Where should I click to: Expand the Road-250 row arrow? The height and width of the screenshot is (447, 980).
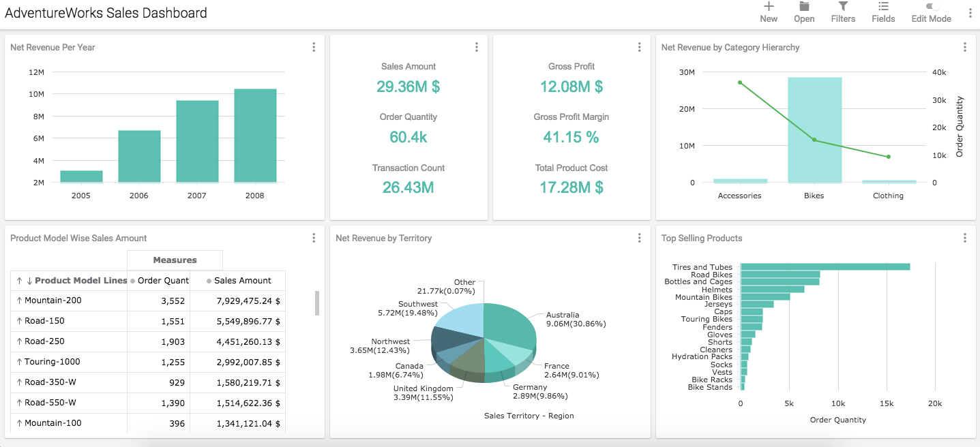[x=19, y=341]
